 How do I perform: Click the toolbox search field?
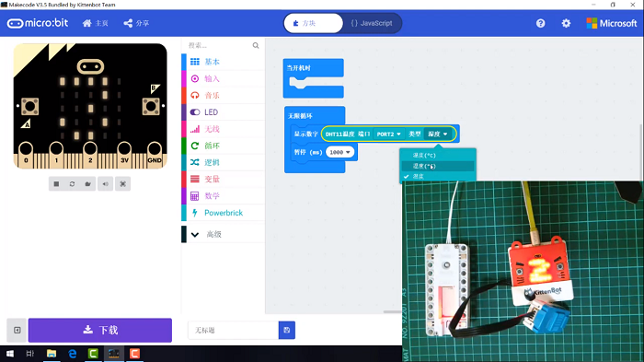point(219,45)
